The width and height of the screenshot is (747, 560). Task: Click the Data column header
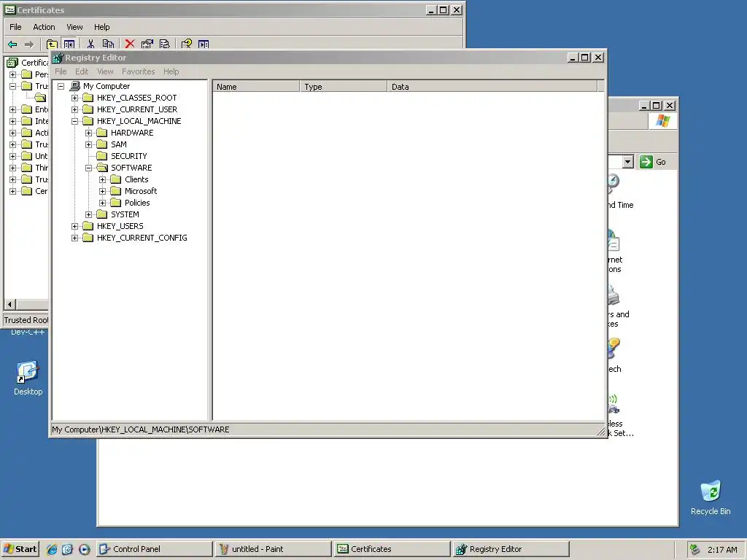[x=492, y=87]
